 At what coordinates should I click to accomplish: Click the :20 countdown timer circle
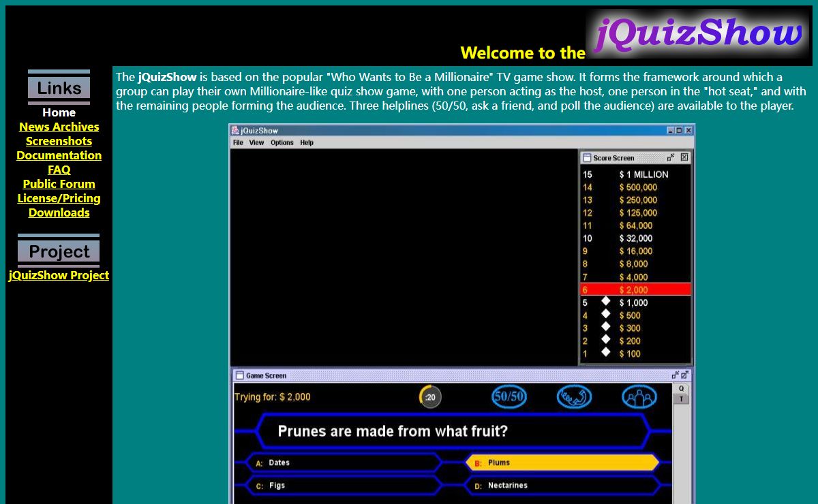pos(430,396)
